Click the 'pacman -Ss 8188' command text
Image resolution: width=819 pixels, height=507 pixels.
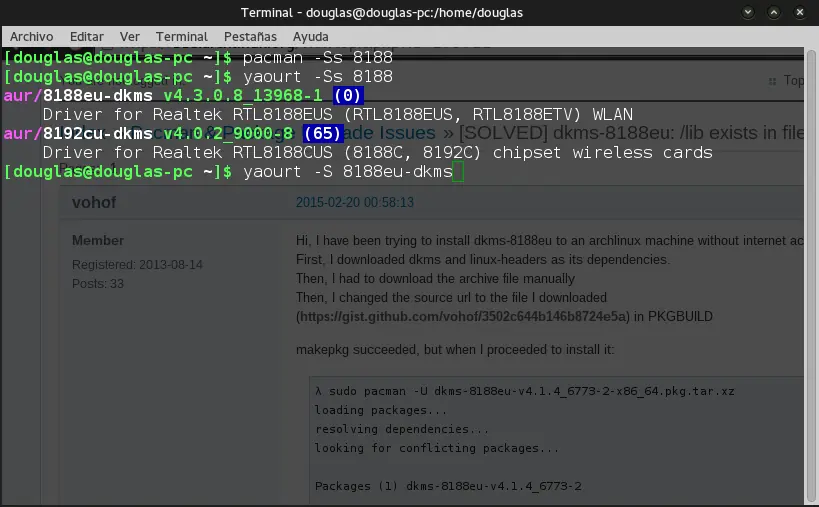coord(318,57)
